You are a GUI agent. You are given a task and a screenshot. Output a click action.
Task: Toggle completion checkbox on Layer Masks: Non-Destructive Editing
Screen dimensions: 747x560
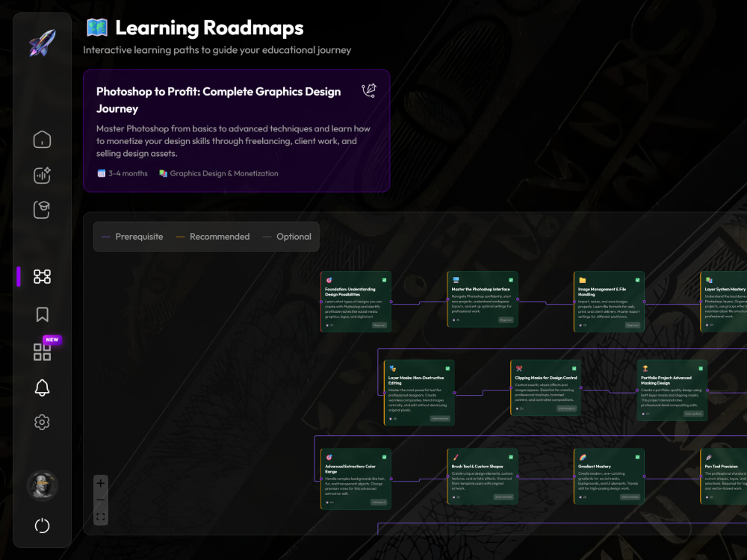click(x=447, y=369)
